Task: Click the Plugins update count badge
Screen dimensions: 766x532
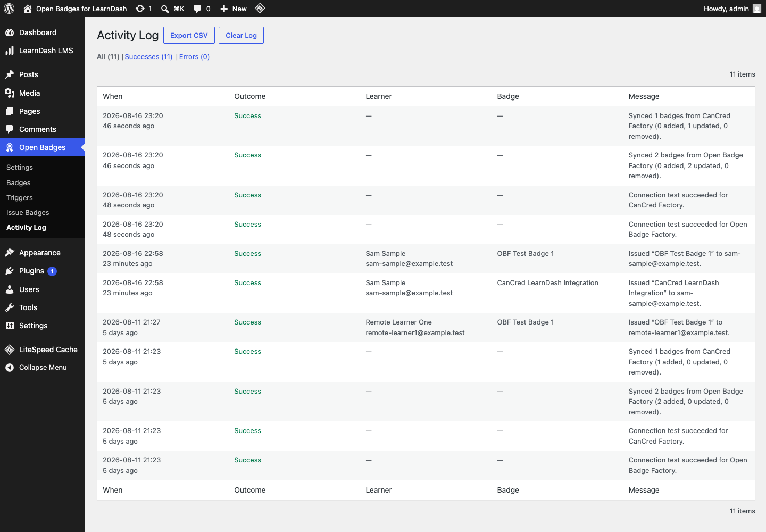Action: coord(52,271)
